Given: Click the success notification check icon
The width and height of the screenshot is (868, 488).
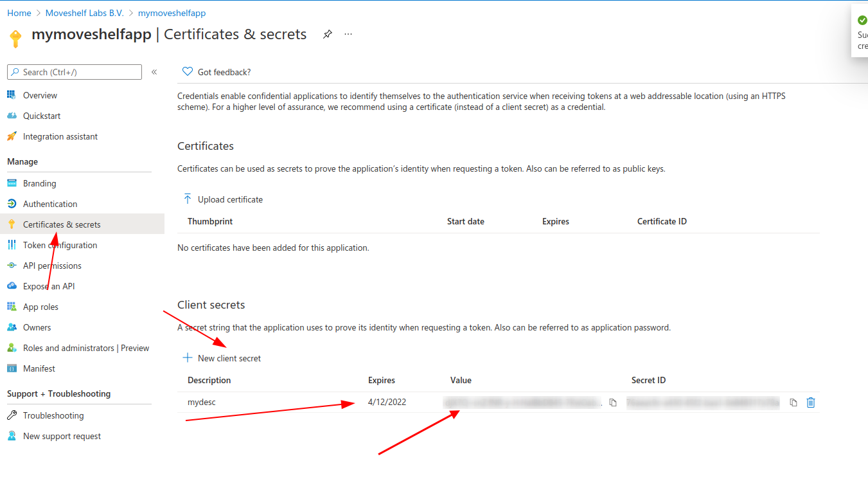Looking at the screenshot, I should pos(862,20).
